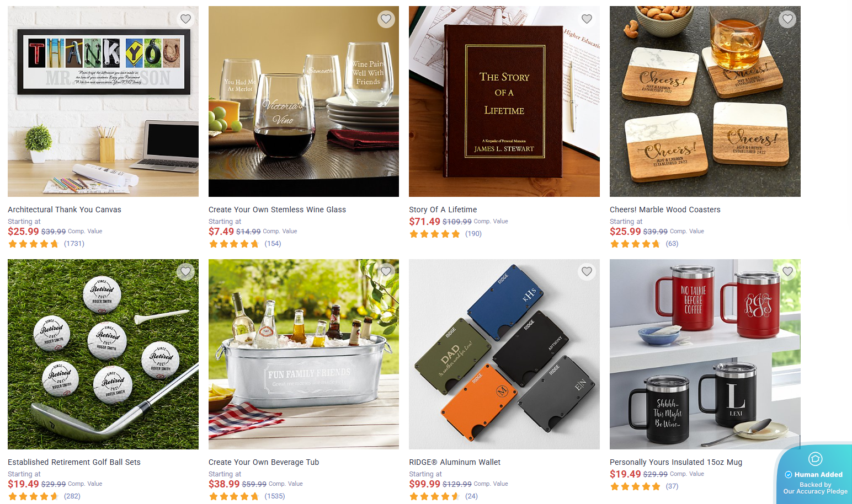Screen dimensions: 852x504
Task: Click RIDGE® Aluminum Wallet title
Action: [x=455, y=462]
